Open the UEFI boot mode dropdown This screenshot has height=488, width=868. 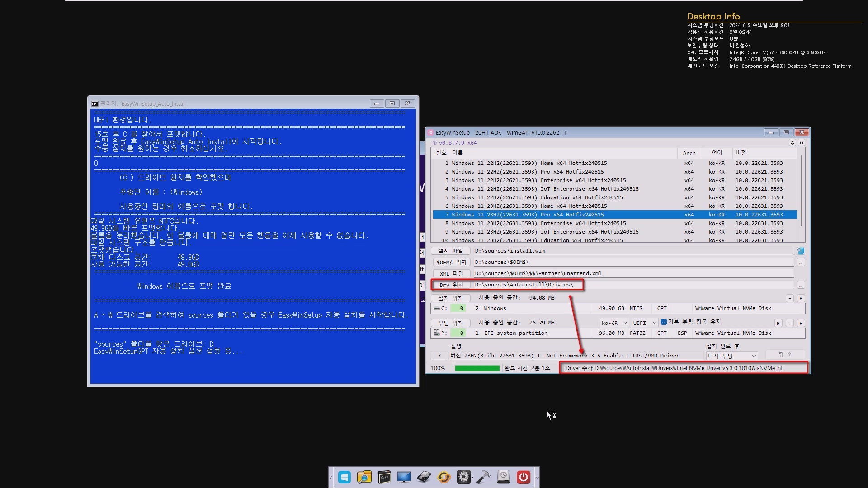[x=644, y=323]
